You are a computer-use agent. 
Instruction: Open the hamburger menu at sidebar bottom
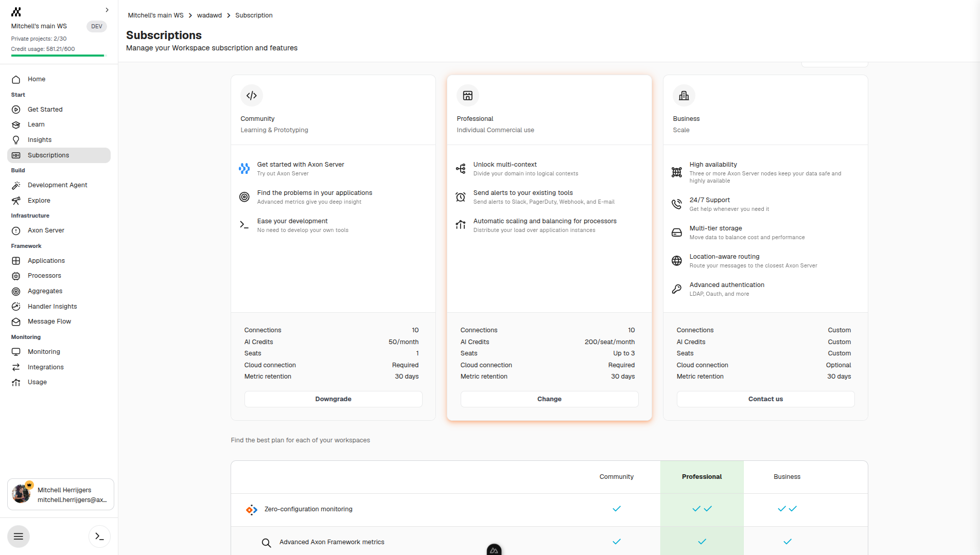[x=19, y=536]
